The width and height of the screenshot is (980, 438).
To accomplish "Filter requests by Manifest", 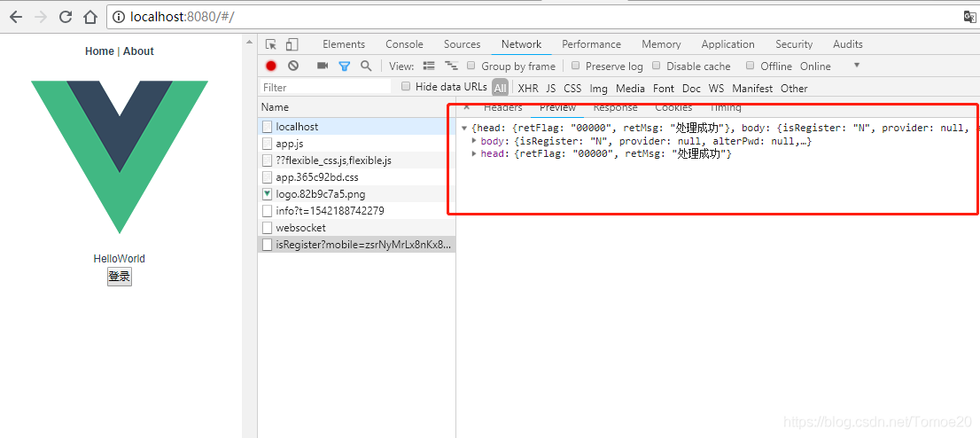I will tap(752, 89).
